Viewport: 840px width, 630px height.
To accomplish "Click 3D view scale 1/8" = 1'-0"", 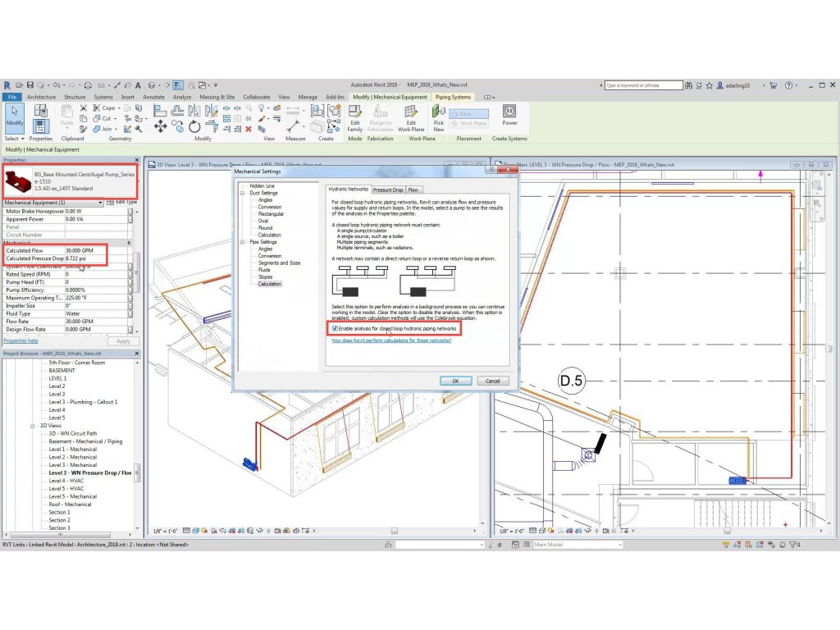I will [x=166, y=531].
